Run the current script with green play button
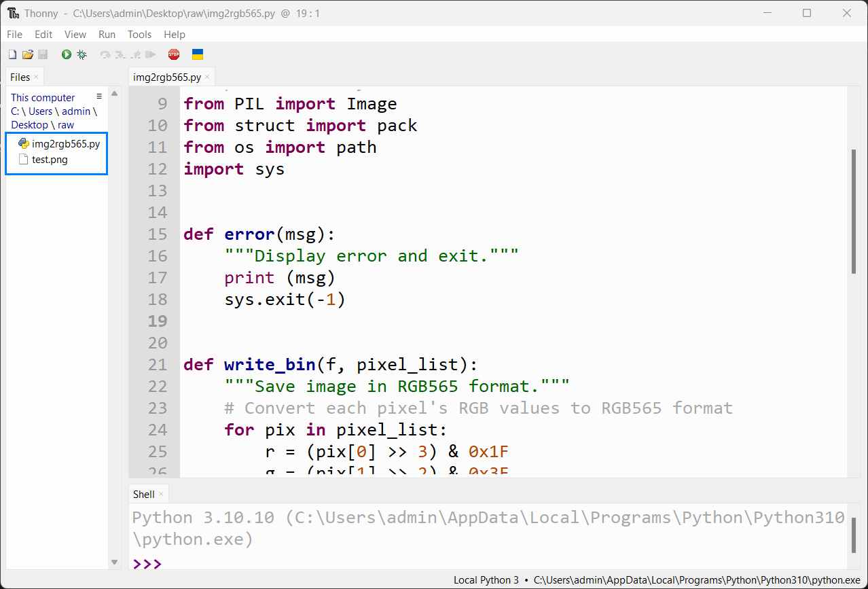This screenshot has height=589, width=868. (x=67, y=54)
